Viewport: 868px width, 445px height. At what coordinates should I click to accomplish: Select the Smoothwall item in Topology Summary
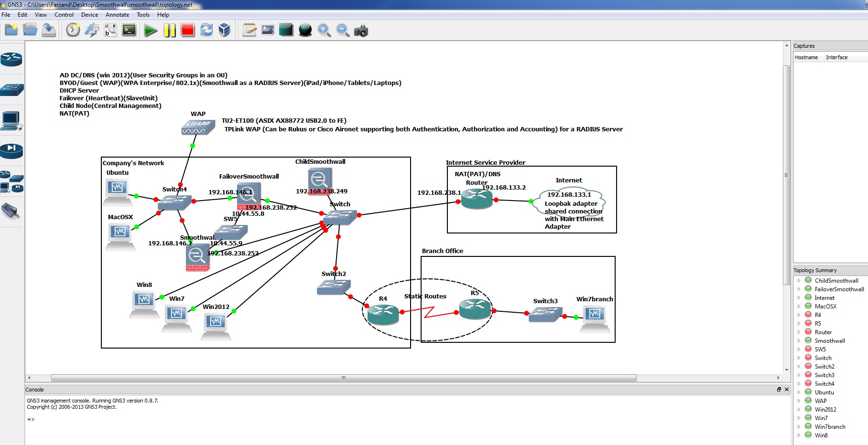click(830, 341)
